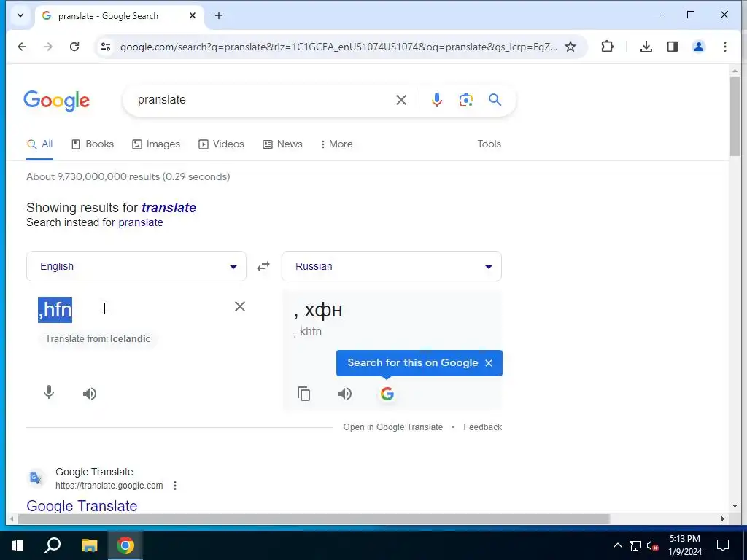Reload the current page
Image resolution: width=747 pixels, height=560 pixels.
click(74, 47)
